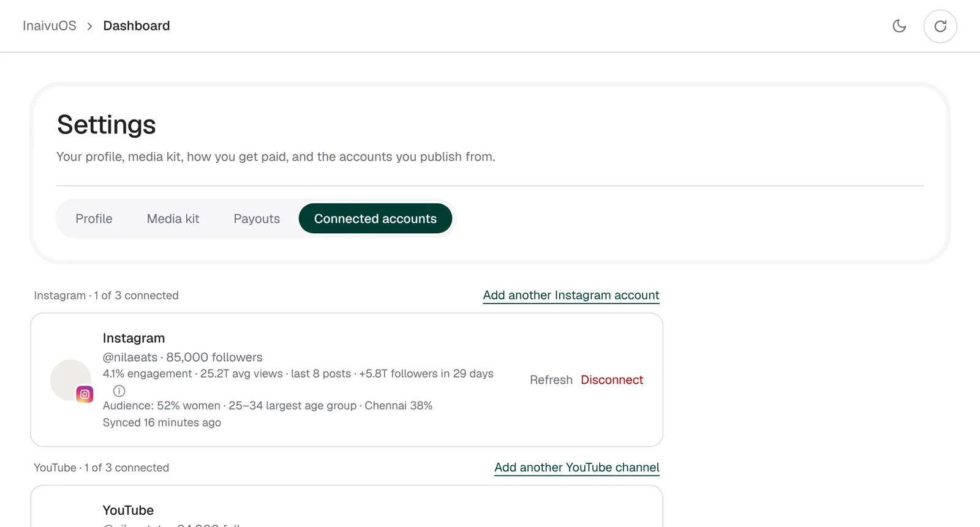Screen dimensions: 980x527
Task: Click the 'Synced 16 minutes ago' text
Action: click(162, 422)
